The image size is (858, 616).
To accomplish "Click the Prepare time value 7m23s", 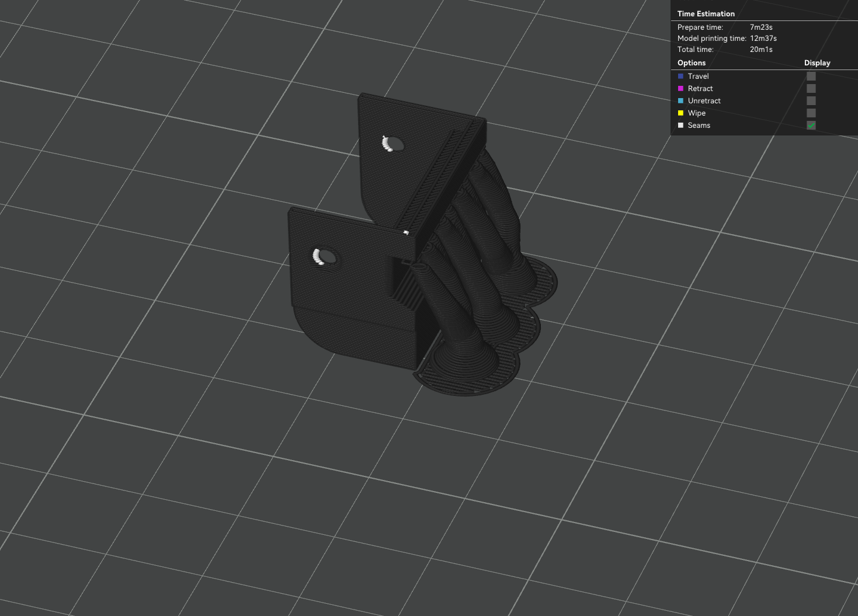I will tap(761, 27).
